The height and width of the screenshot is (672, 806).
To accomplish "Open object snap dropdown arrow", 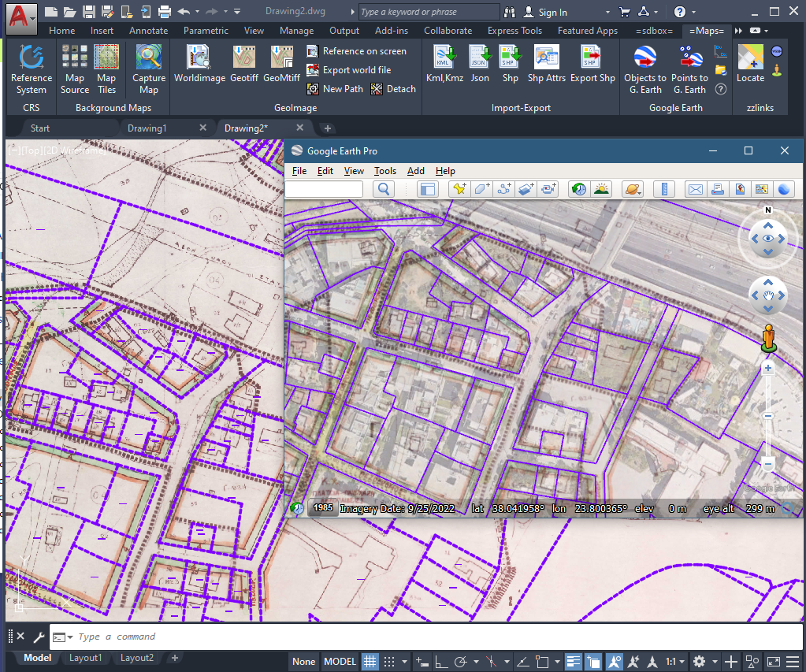I will click(x=557, y=661).
